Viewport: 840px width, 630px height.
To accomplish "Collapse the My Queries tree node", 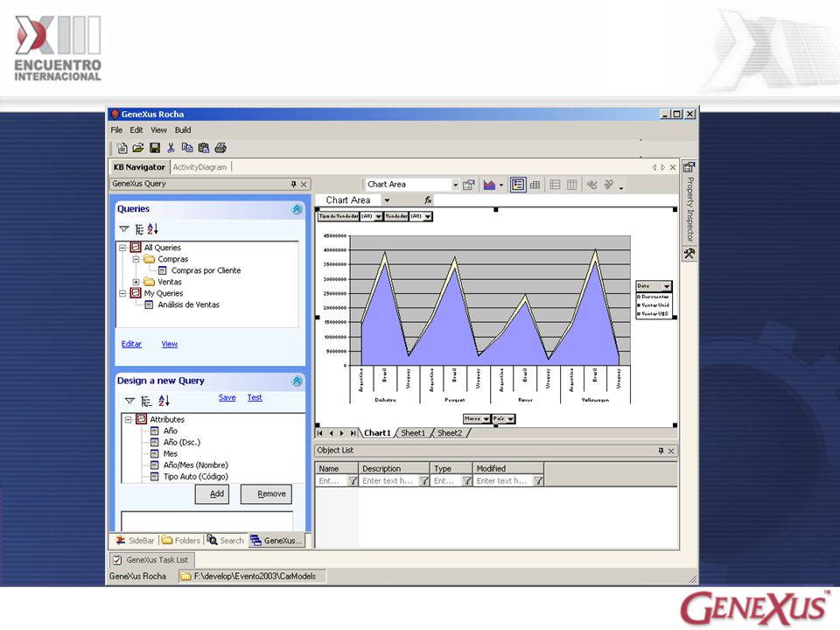I will pyautogui.click(x=122, y=294).
